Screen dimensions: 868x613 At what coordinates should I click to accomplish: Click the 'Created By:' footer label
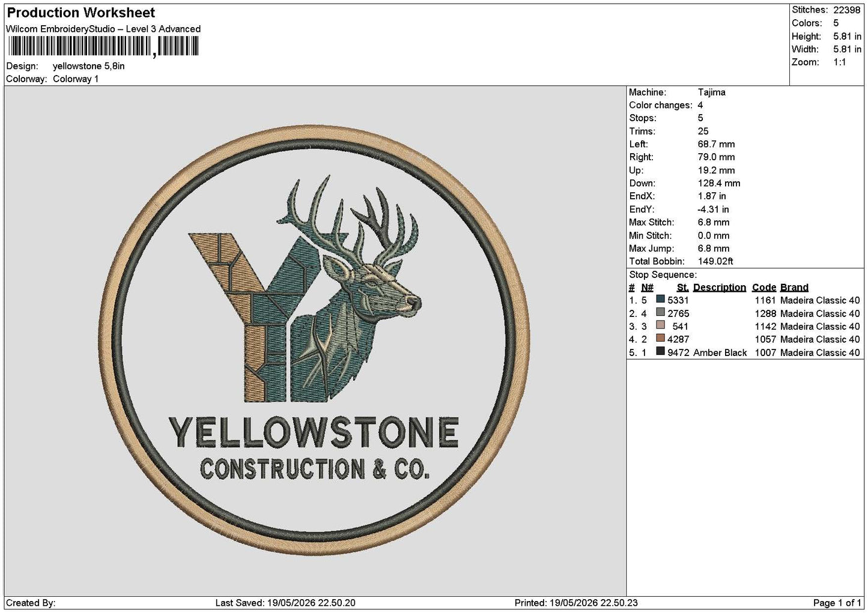pyautogui.click(x=31, y=603)
